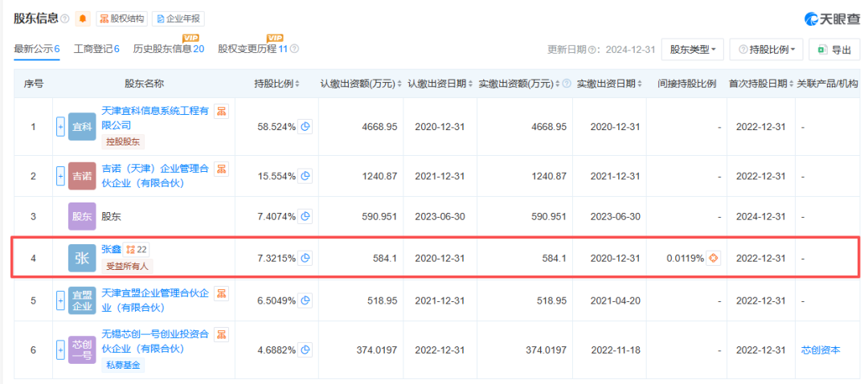Open the 持股比例 filter dropdown
The image size is (868, 384).
tap(767, 49)
